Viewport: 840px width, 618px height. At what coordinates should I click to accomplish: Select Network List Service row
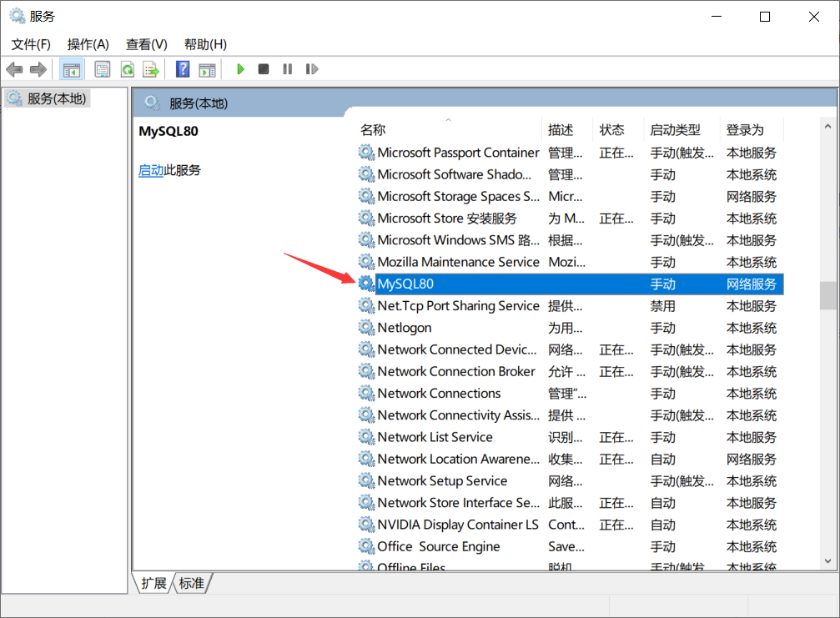pyautogui.click(x=570, y=437)
